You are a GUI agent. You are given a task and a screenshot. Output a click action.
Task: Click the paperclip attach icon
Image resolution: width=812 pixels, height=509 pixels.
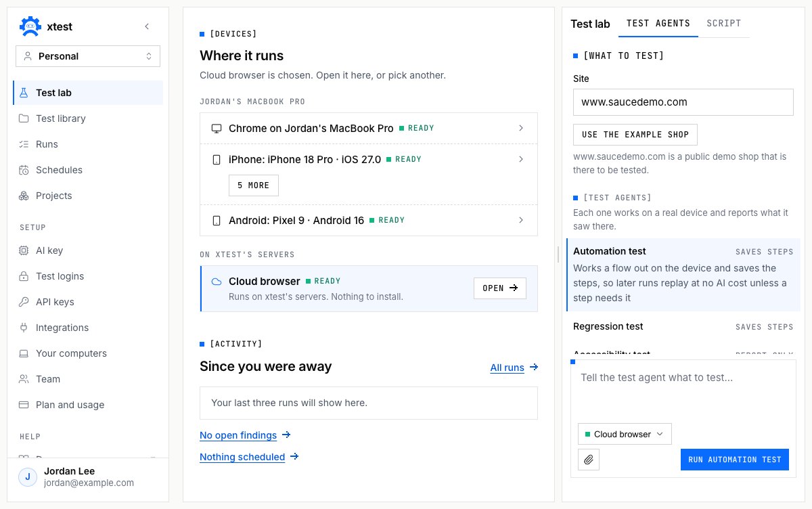pos(589,460)
